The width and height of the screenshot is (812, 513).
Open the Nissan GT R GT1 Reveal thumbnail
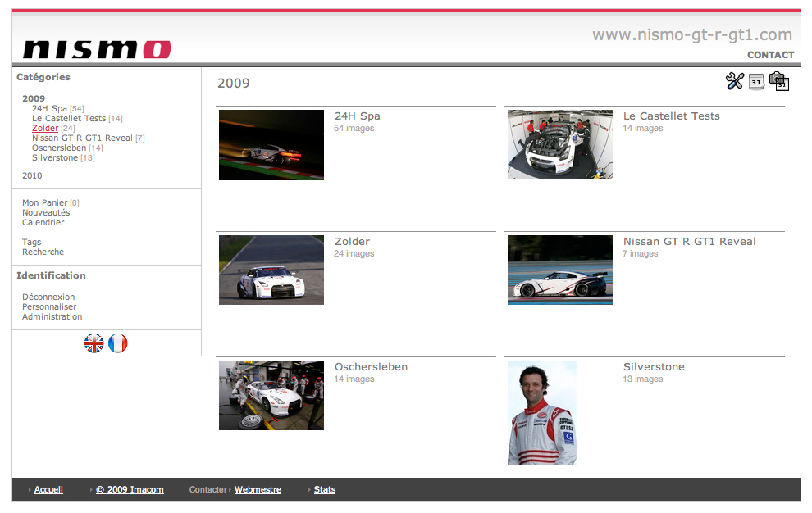[560, 270]
